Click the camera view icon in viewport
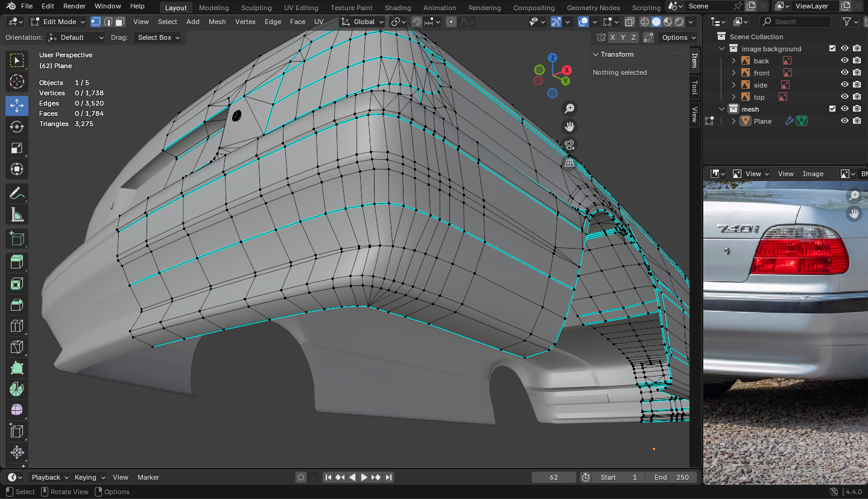Image resolution: width=868 pixels, height=499 pixels. [569, 145]
